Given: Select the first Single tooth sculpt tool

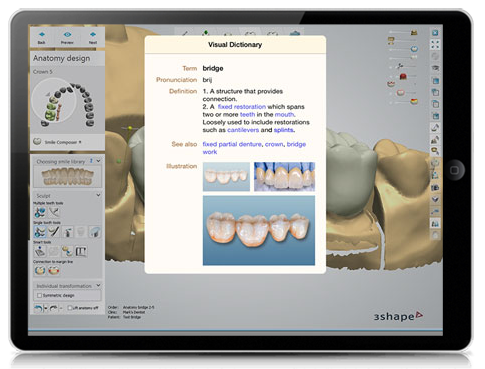Looking at the screenshot, I should [40, 231].
